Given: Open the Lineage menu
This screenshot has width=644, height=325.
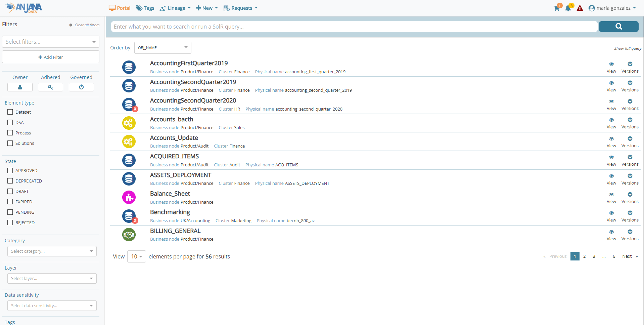Looking at the screenshot, I should click(176, 8).
